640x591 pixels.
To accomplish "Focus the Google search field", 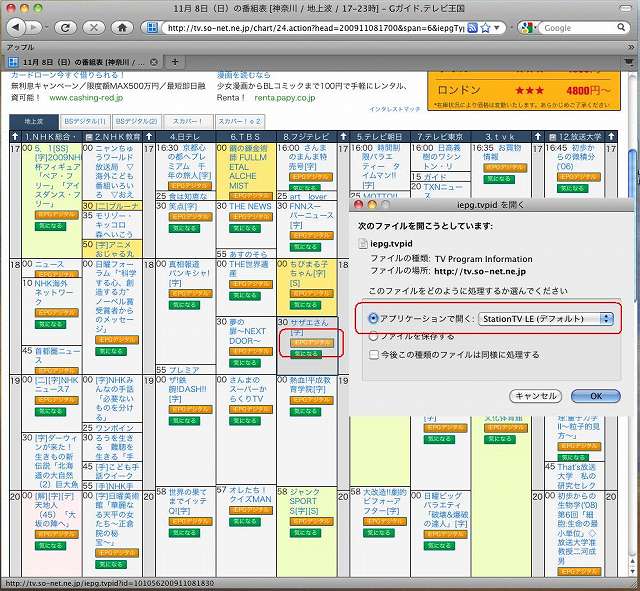I will coord(578,28).
